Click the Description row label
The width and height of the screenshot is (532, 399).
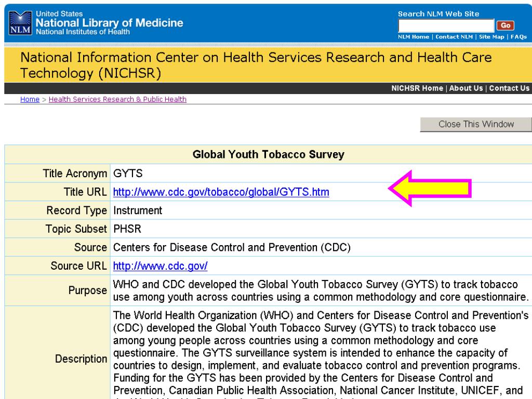click(81, 359)
